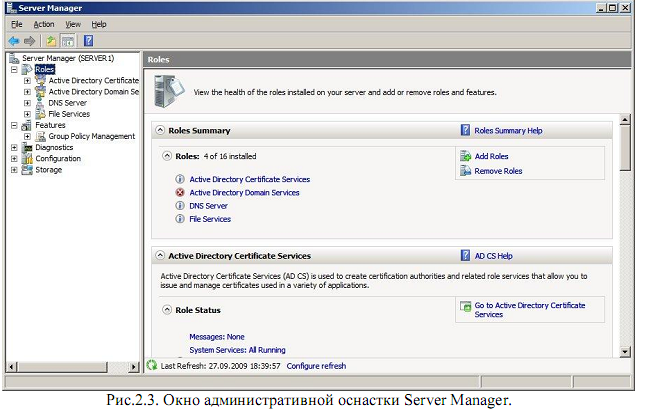Screen dimensions: 648x413
Task: Click the Roles Summary Help question icon
Action: pyautogui.click(x=465, y=130)
